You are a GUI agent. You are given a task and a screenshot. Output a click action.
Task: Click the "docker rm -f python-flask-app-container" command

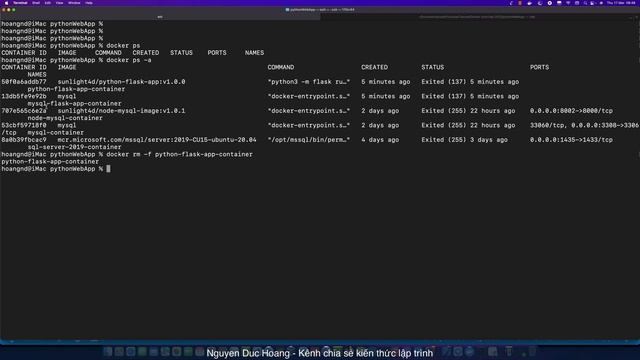[179, 154]
